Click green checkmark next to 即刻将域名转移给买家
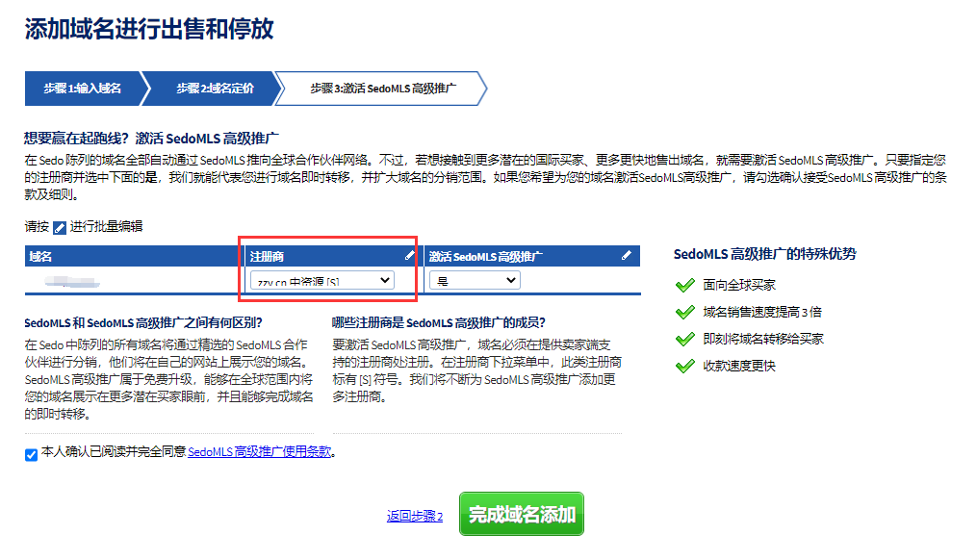This screenshot has width=977, height=560. click(x=684, y=339)
